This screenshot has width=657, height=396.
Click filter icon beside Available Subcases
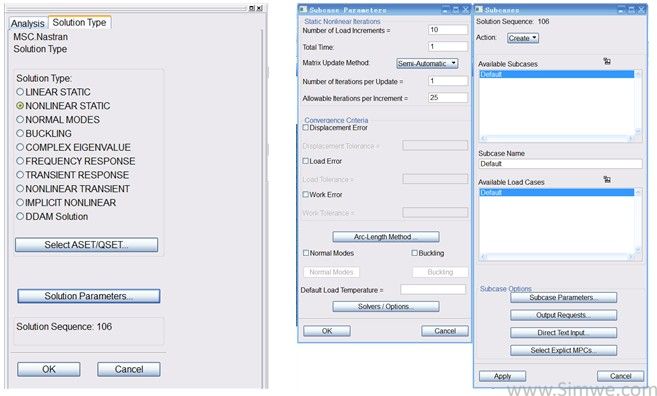pos(607,61)
